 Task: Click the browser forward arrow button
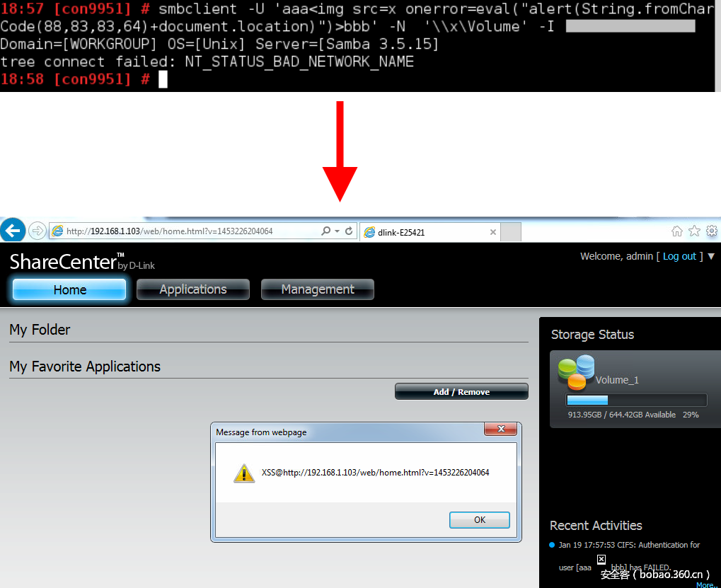tap(38, 231)
